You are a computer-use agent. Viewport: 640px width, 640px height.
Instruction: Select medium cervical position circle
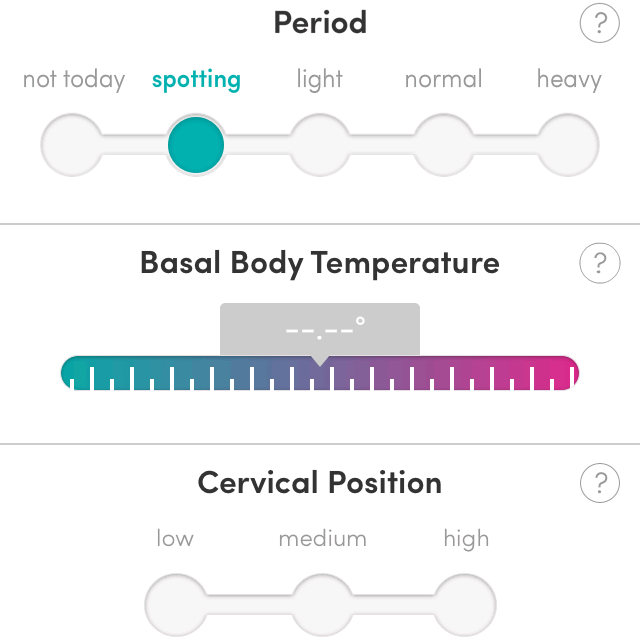point(322,604)
